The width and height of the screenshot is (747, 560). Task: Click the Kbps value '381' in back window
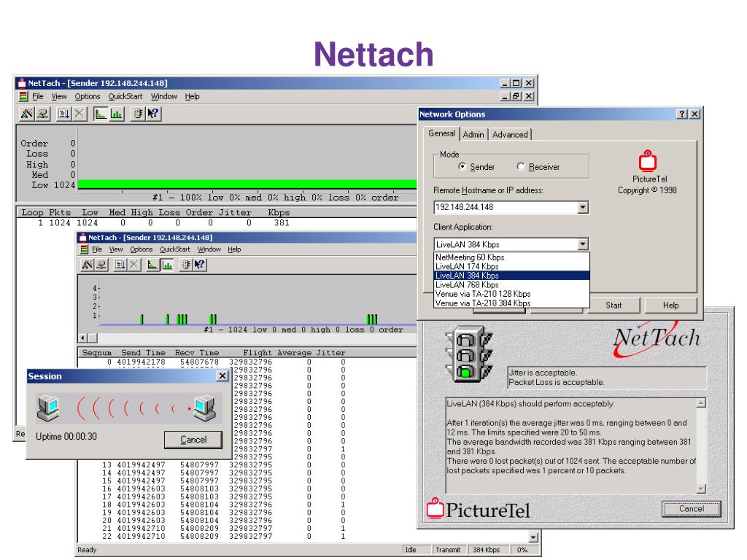282,223
